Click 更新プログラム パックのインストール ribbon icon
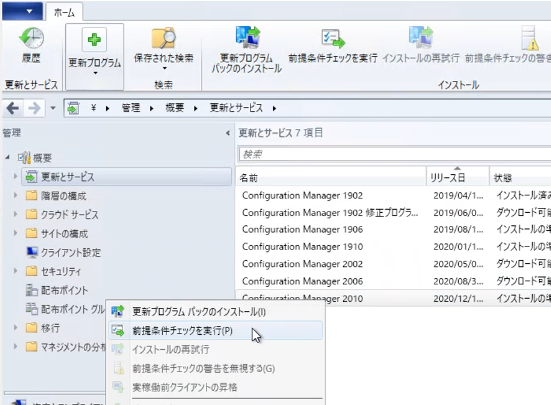This screenshot has width=551, height=405. pos(247,37)
